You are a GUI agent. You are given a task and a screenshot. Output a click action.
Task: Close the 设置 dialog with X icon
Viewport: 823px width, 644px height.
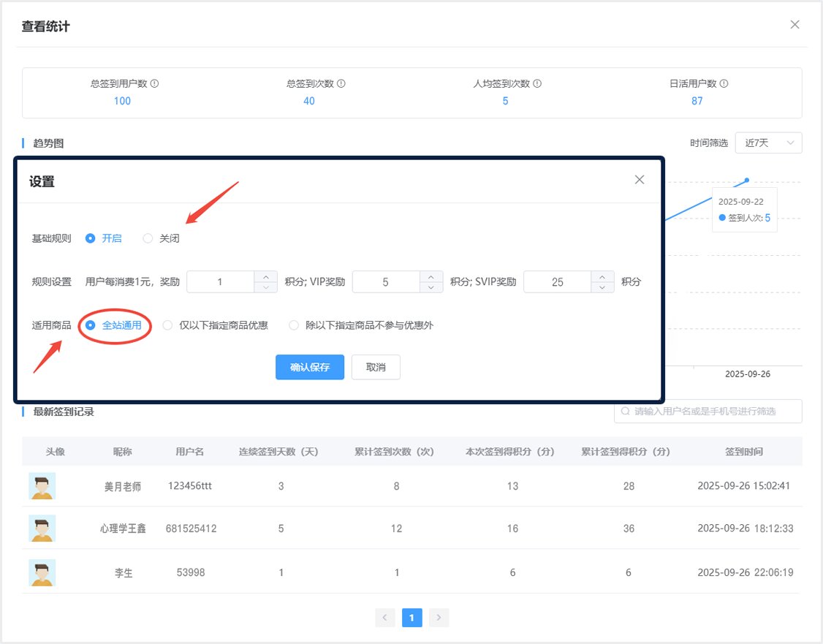[640, 180]
